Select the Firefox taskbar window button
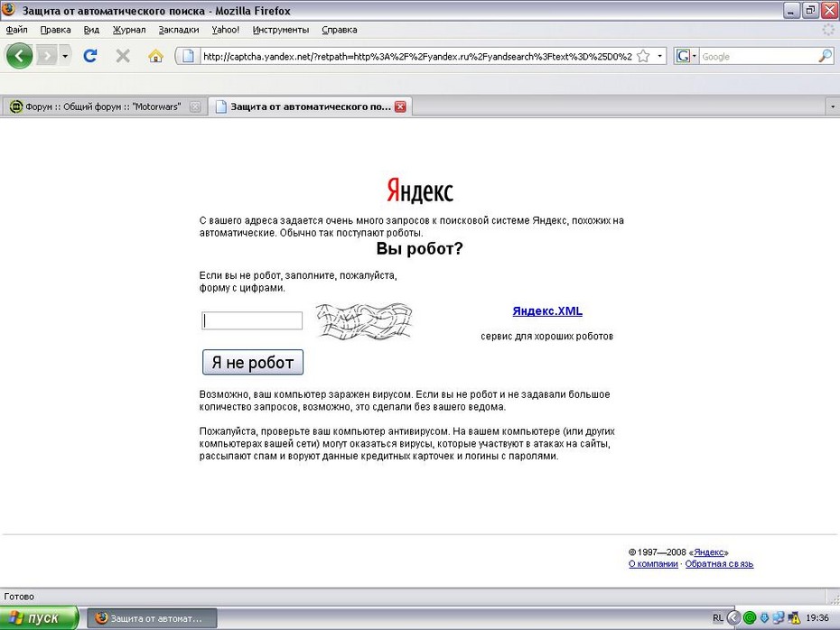The height and width of the screenshot is (630, 840). pos(152,618)
